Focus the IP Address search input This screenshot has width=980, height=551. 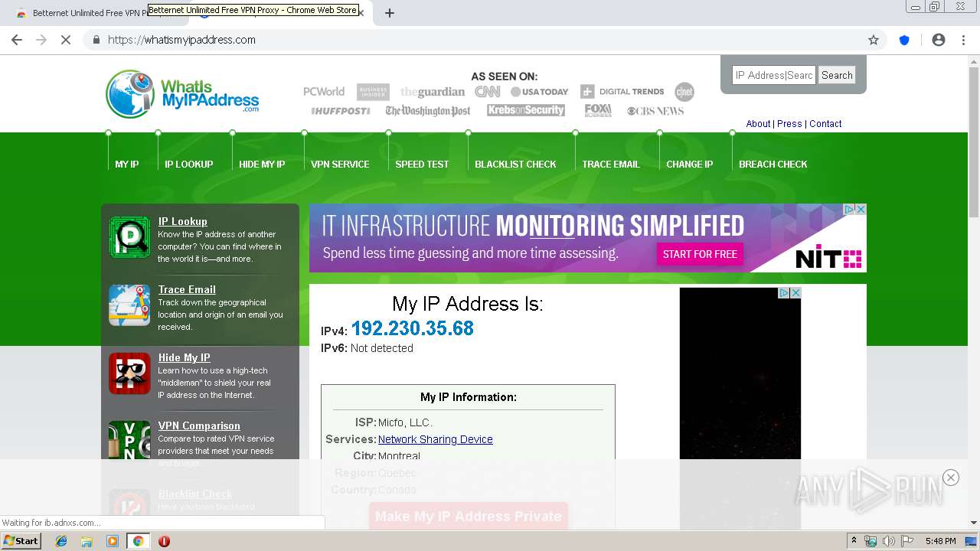coord(774,75)
